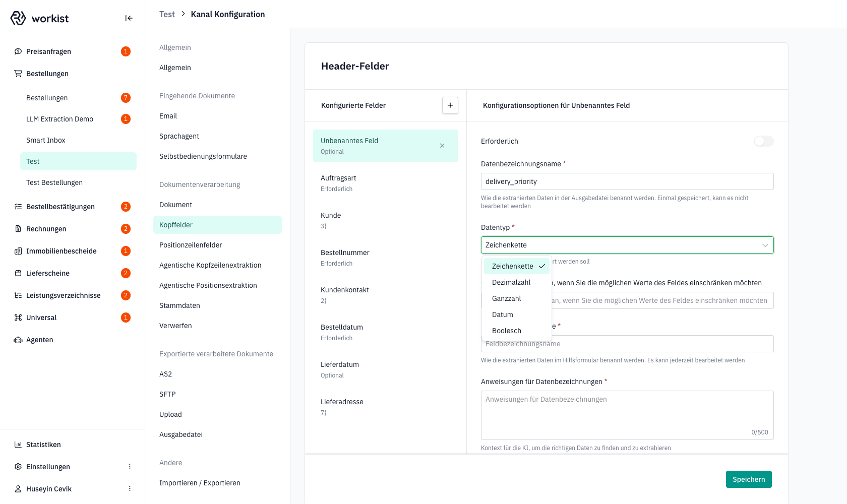847x504 pixels.
Task: Open the Datentyp dropdown showing Zeichenkette
Action: (x=627, y=245)
